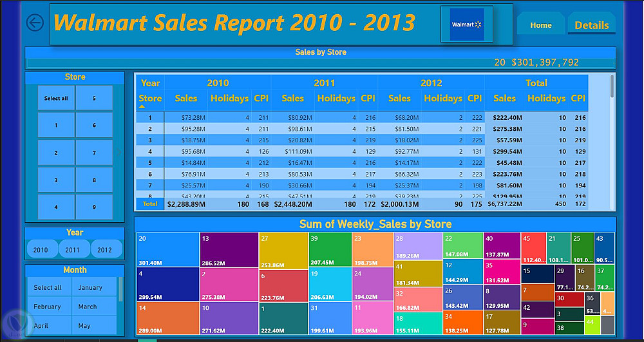Click grand total $6,737.22M

(505, 204)
